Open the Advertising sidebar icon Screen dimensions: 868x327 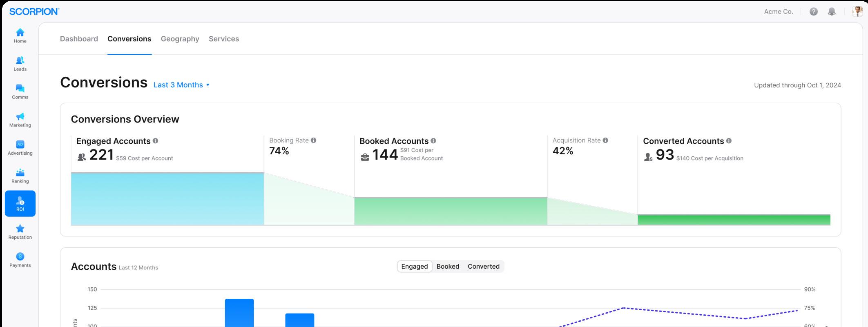20,144
